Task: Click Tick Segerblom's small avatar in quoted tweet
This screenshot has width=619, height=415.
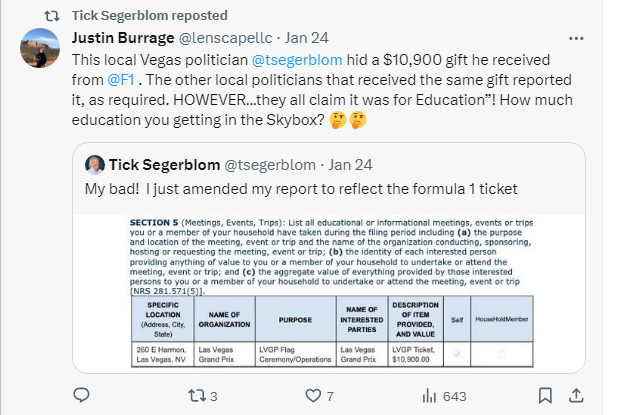Action: 94,164
